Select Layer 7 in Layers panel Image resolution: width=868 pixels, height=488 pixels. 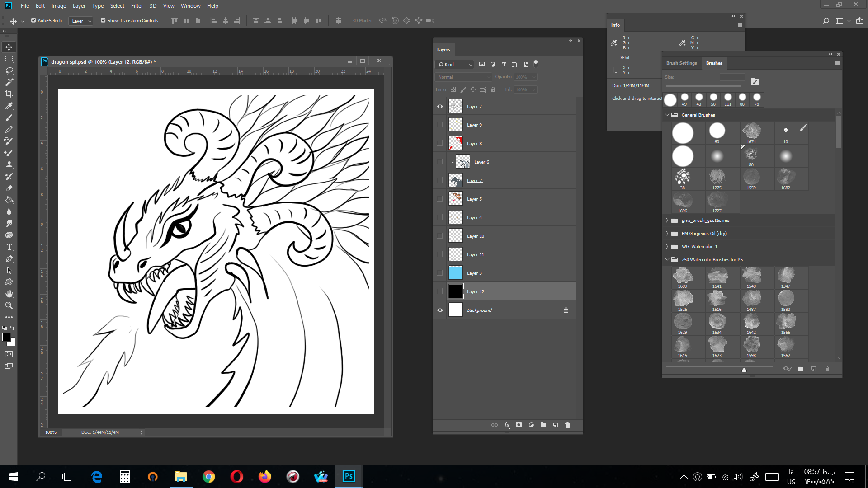pyautogui.click(x=511, y=181)
